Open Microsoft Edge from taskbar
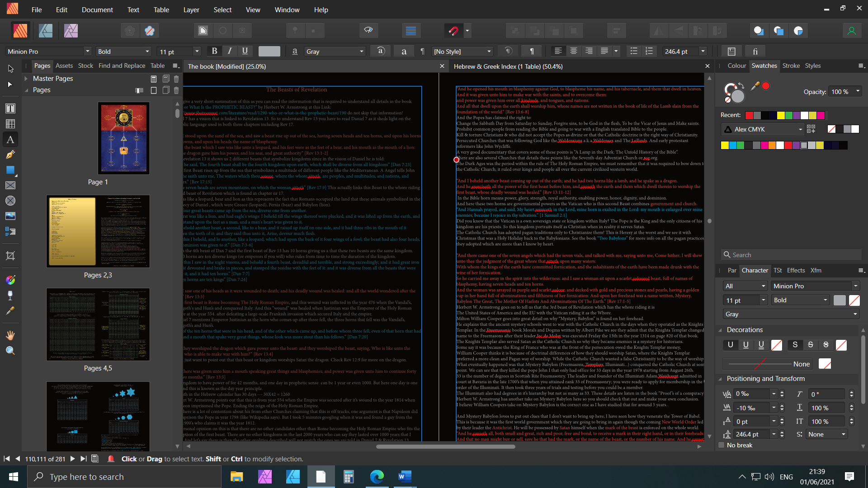Image resolution: width=868 pixels, height=488 pixels. pyautogui.click(x=377, y=477)
